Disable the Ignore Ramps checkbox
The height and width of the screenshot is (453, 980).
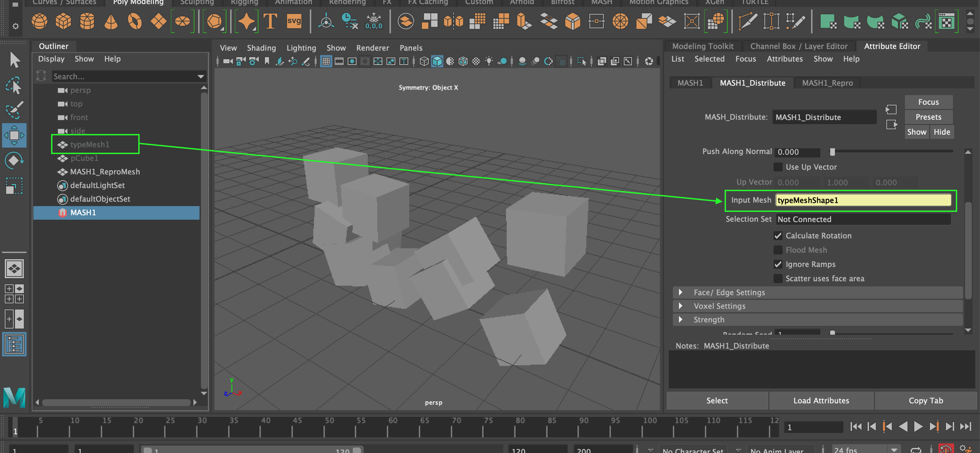pyautogui.click(x=778, y=264)
